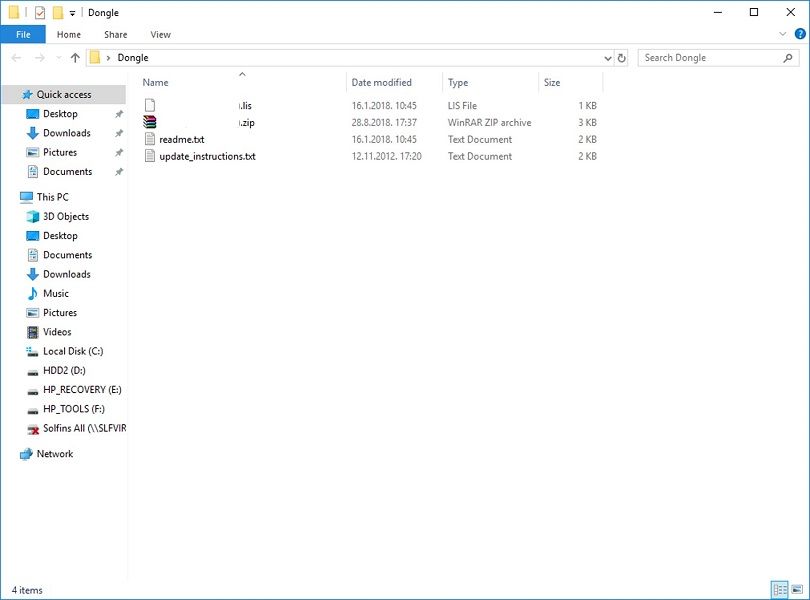Sort by the Name column header
Screen dimensions: 810x600
(x=156, y=83)
